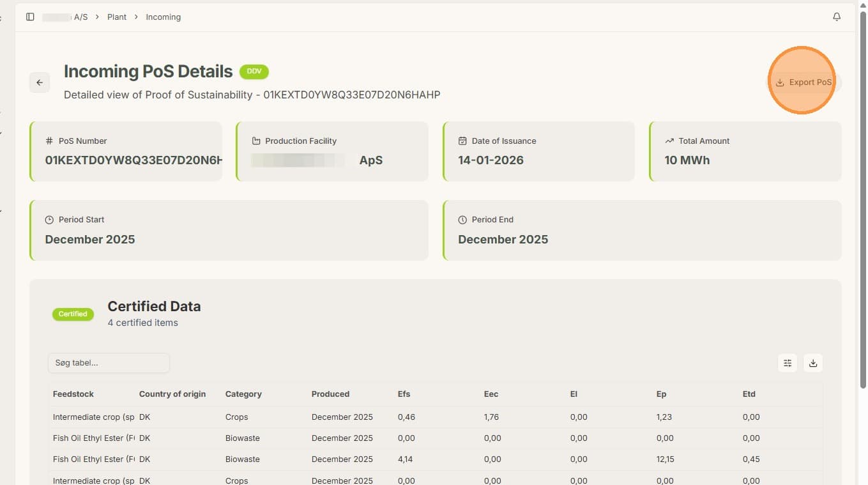Click the Efs column header
The image size is (868, 485).
tap(404, 394)
